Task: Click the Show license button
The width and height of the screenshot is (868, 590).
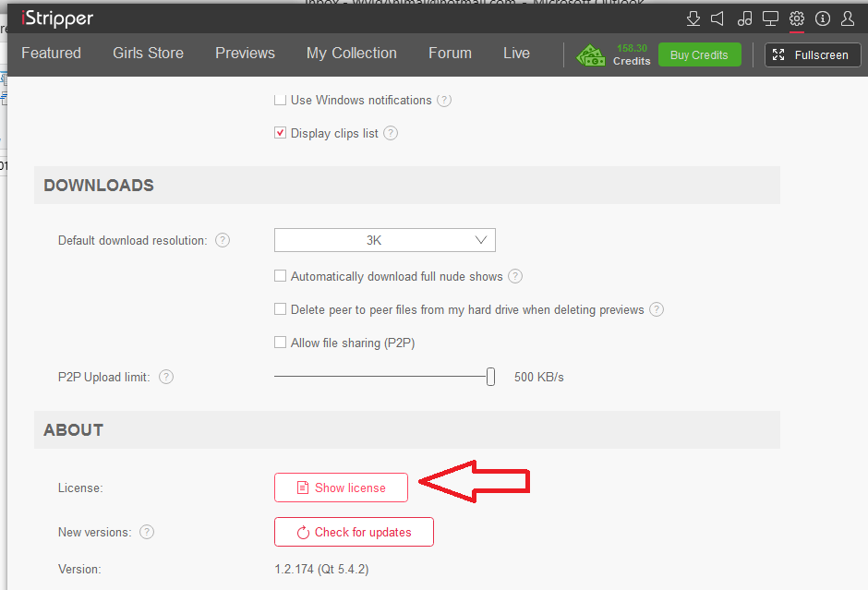Action: [341, 488]
